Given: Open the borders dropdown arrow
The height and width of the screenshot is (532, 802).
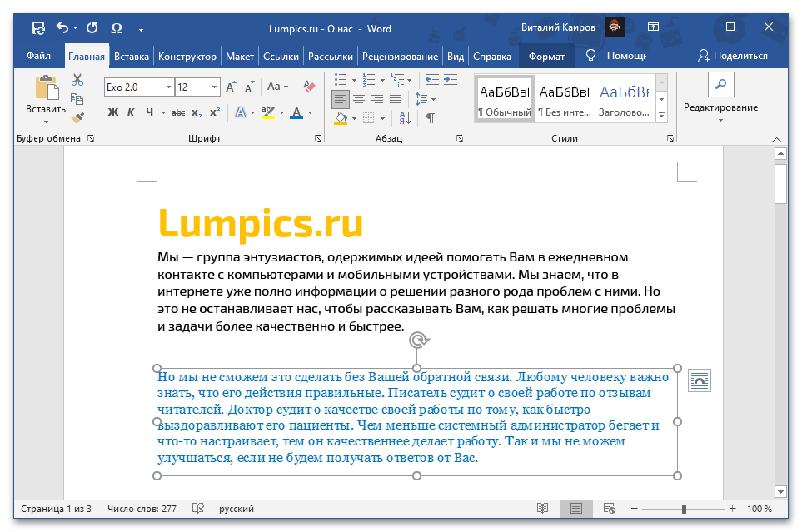Looking at the screenshot, I should (x=382, y=119).
